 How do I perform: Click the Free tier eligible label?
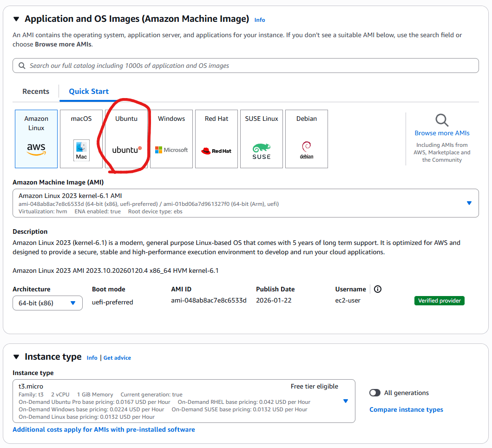[x=315, y=386]
